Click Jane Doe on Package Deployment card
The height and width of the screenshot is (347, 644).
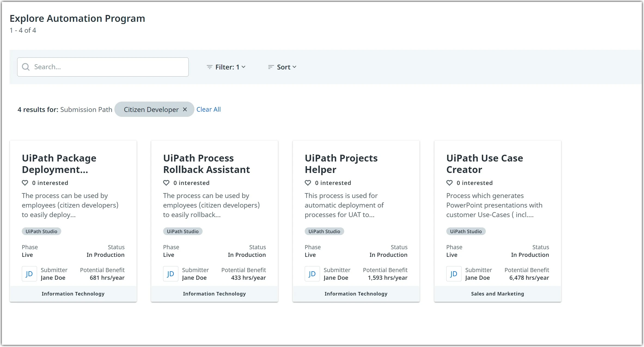(53, 278)
